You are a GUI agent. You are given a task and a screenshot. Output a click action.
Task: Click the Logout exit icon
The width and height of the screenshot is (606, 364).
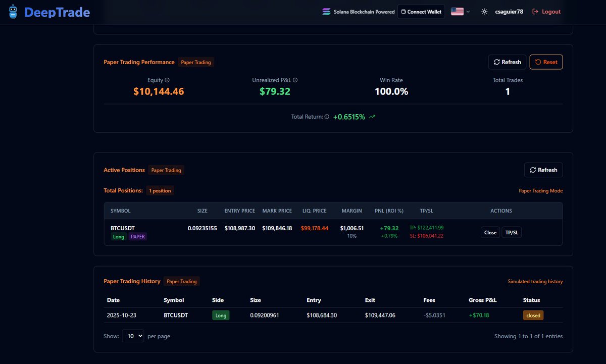point(535,11)
